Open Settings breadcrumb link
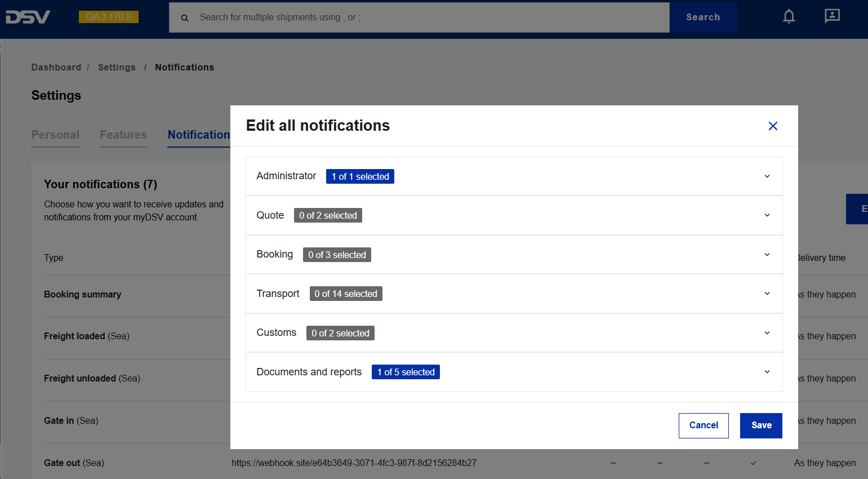 coord(117,68)
